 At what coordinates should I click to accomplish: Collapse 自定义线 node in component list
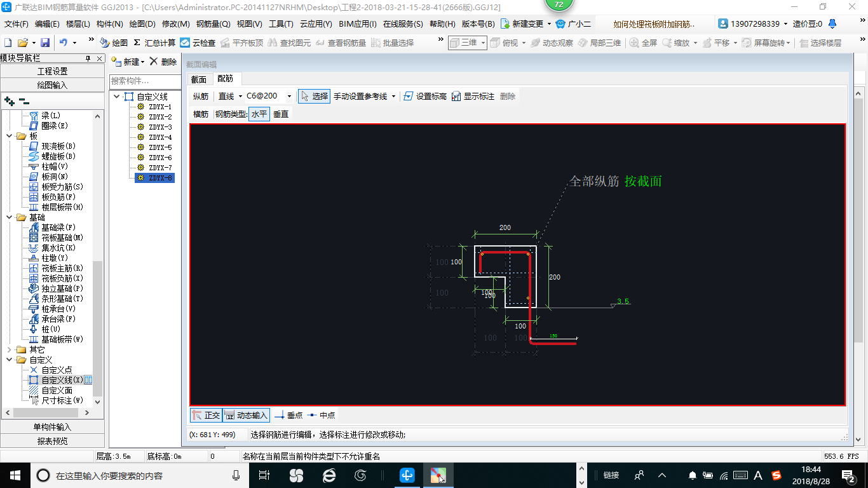(116, 97)
